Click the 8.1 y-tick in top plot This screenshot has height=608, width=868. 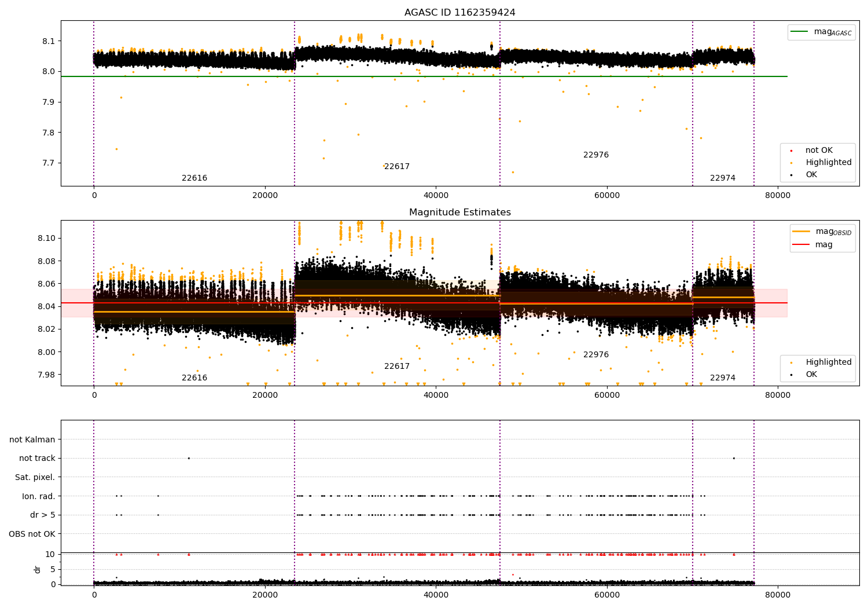coord(49,41)
